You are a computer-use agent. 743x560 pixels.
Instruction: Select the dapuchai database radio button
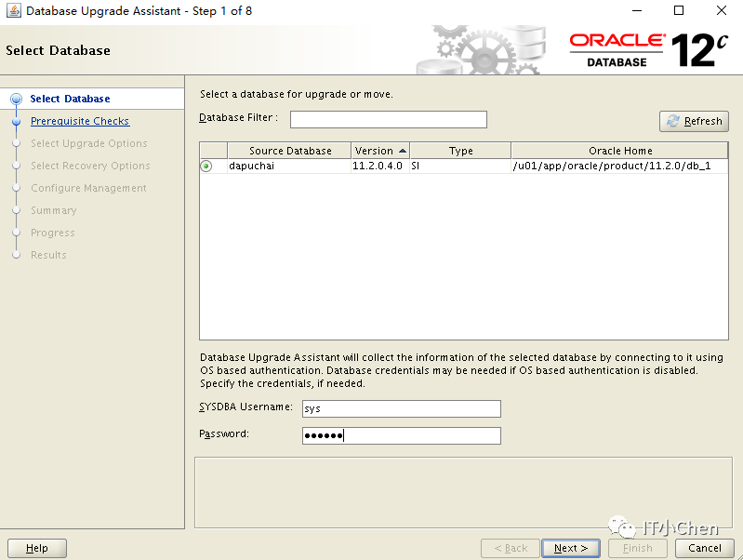206,166
